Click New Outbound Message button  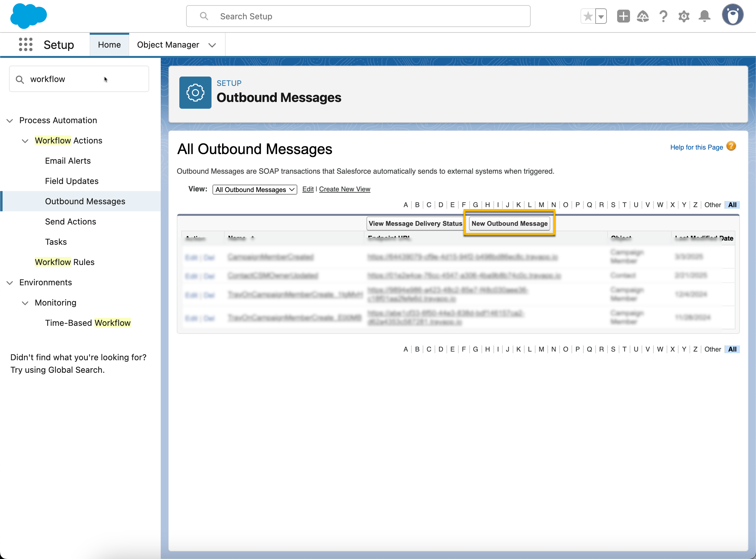pos(509,223)
